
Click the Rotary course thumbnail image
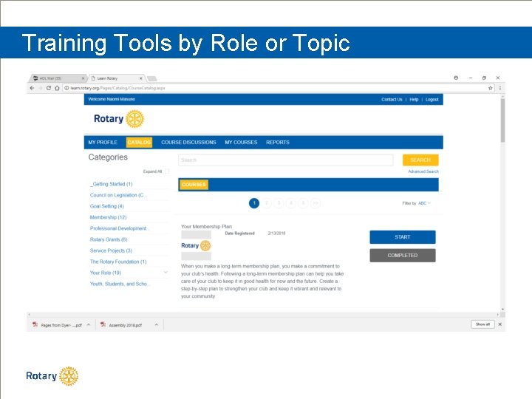click(196, 245)
